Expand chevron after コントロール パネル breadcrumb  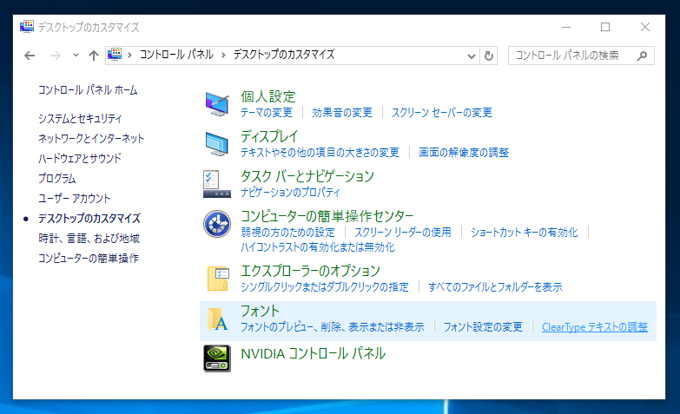(223, 55)
